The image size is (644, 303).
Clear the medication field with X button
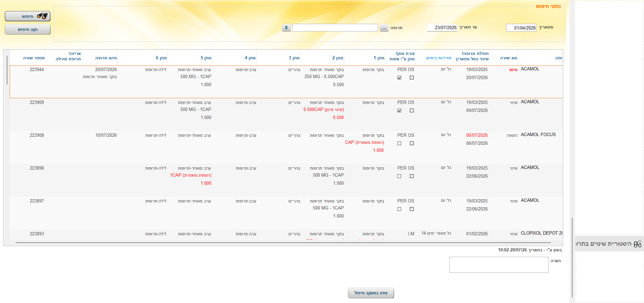286,28
